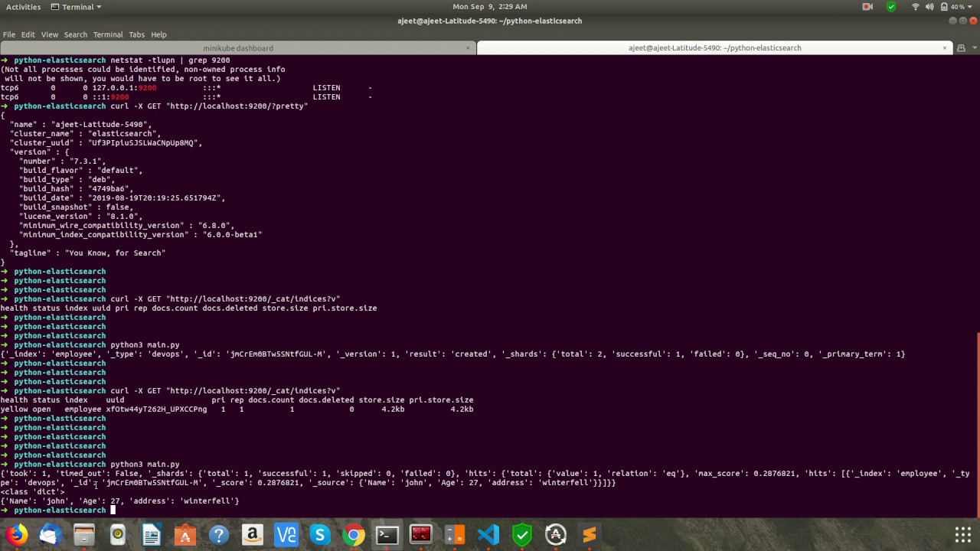Screen dimensions: 980x551
Task: Open Rhythmbox speaker icon in the dock
Action: 118,534
